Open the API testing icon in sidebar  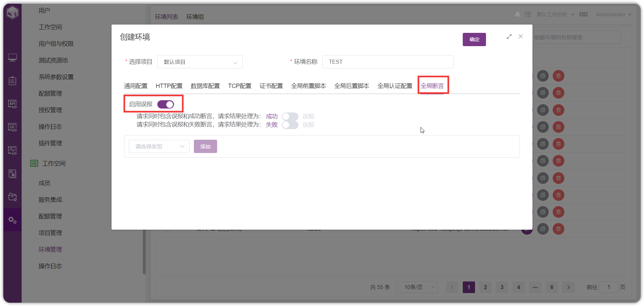tap(12, 104)
